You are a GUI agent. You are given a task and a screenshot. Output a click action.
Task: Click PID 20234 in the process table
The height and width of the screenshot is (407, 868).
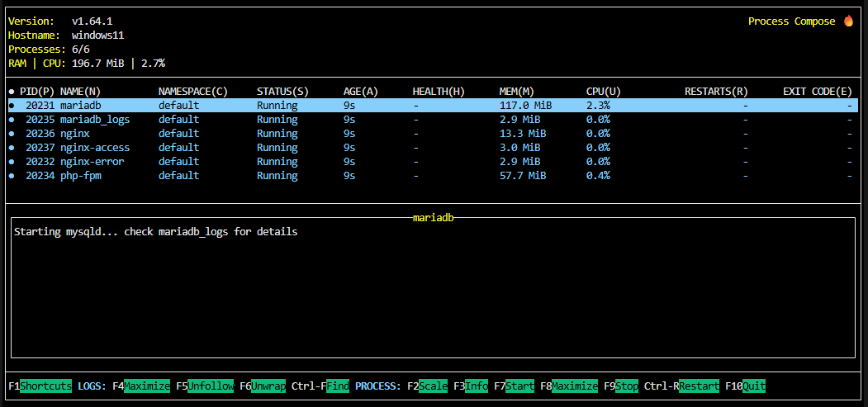point(40,176)
